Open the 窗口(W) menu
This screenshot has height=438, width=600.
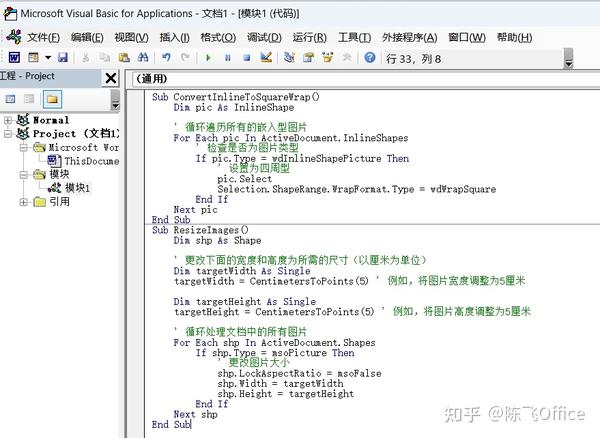tap(467, 37)
